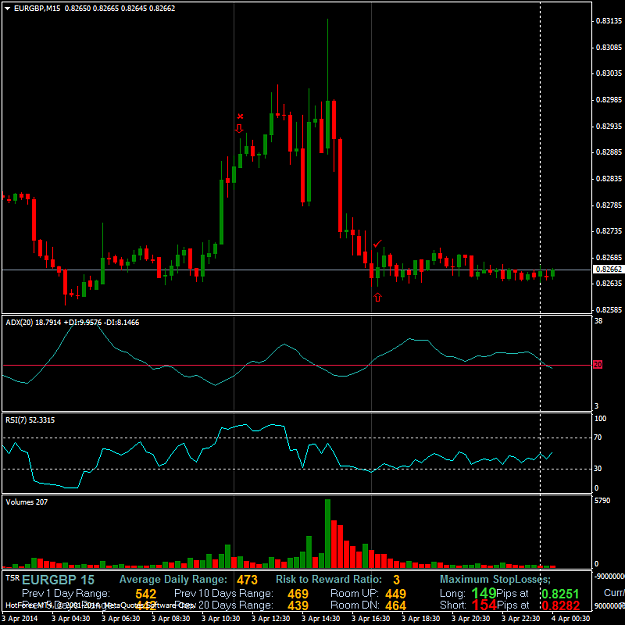Click the Room DN label

(x=354, y=605)
